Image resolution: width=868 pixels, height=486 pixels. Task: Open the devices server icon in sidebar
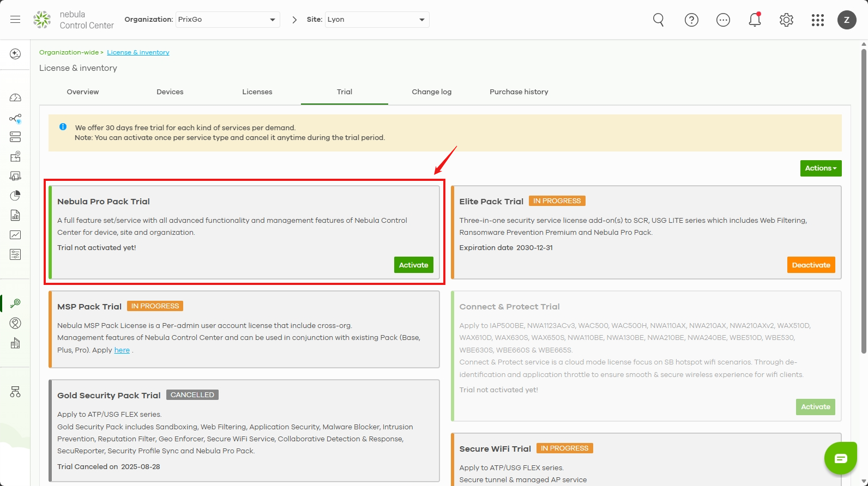[x=15, y=137]
